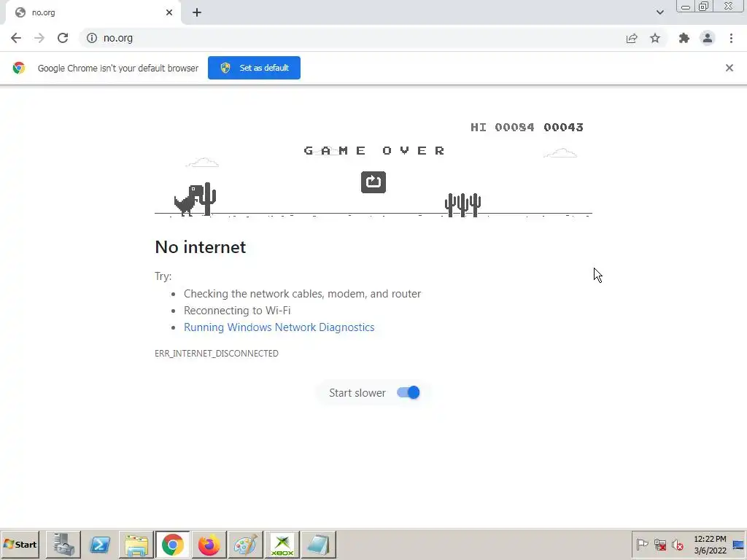Open Action Center flag in tray

point(642,544)
